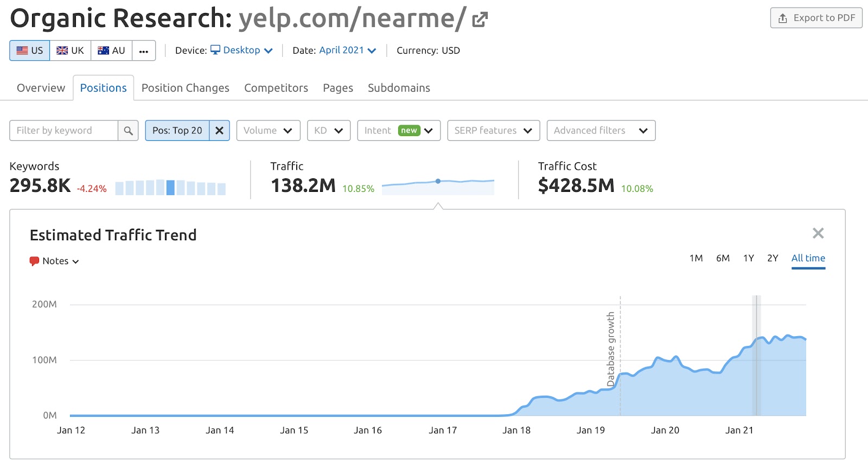The image size is (868, 463).
Task: Click the Currency: USD label
Action: pyautogui.click(x=428, y=50)
